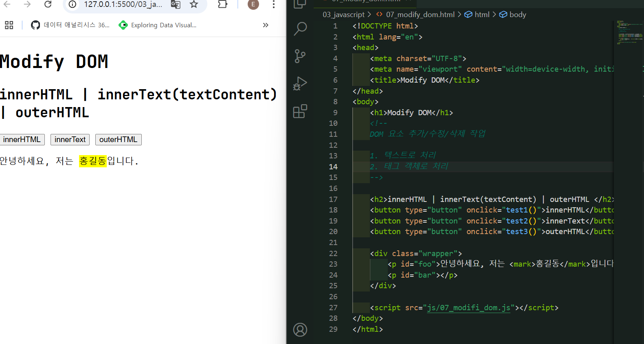Click the code minimap preview
644x344 pixels.
coord(629,33)
